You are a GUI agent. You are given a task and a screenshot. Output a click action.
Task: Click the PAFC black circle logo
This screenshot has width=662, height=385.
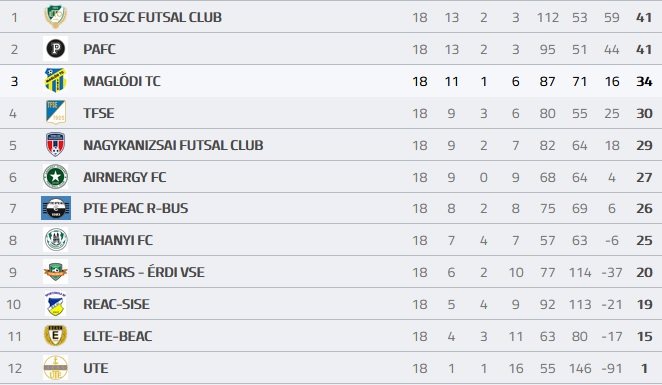pos(55,49)
